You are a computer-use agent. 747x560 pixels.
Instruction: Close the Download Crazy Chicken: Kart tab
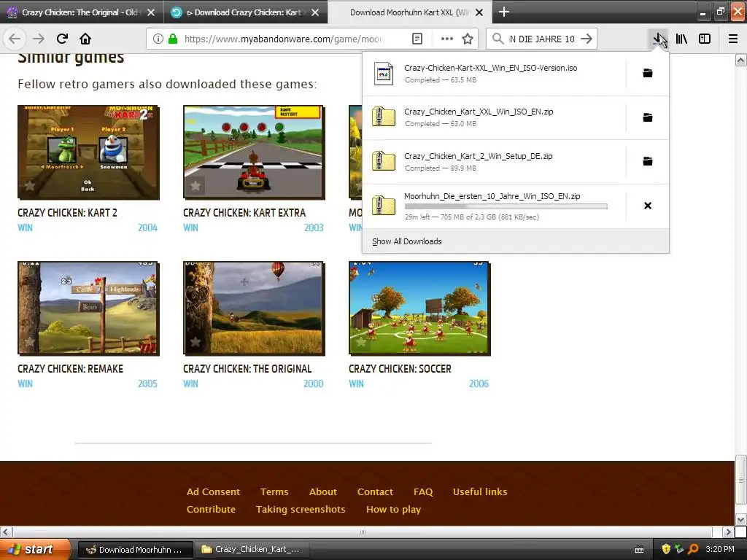[315, 12]
